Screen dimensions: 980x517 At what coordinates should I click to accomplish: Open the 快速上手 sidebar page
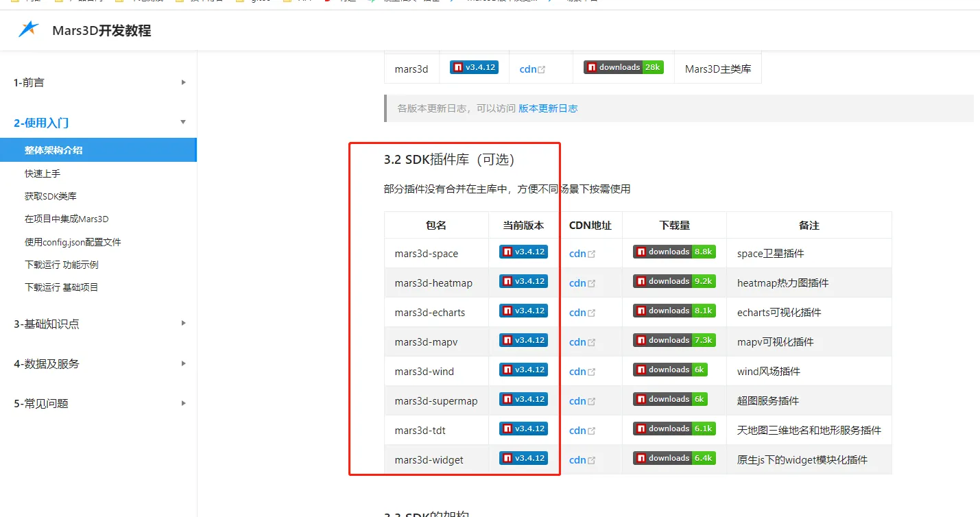tap(43, 173)
